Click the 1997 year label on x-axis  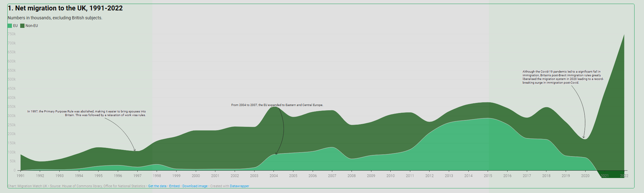pyautogui.click(x=137, y=176)
